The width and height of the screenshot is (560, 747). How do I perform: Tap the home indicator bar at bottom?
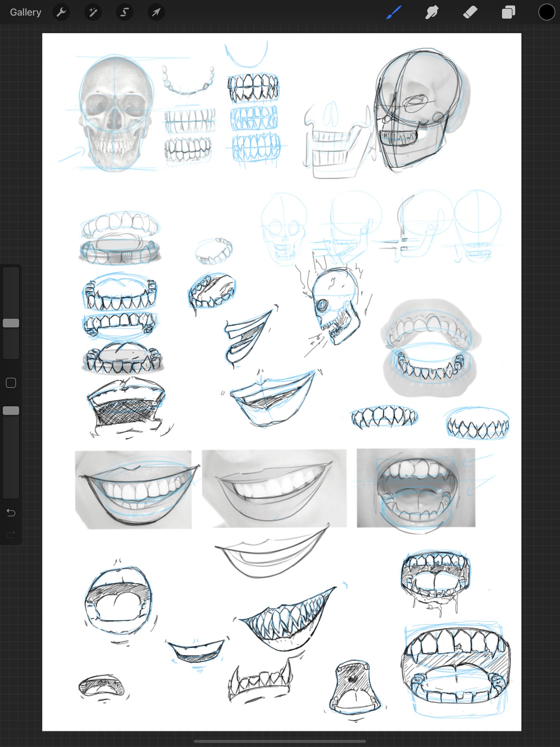pyautogui.click(x=280, y=741)
